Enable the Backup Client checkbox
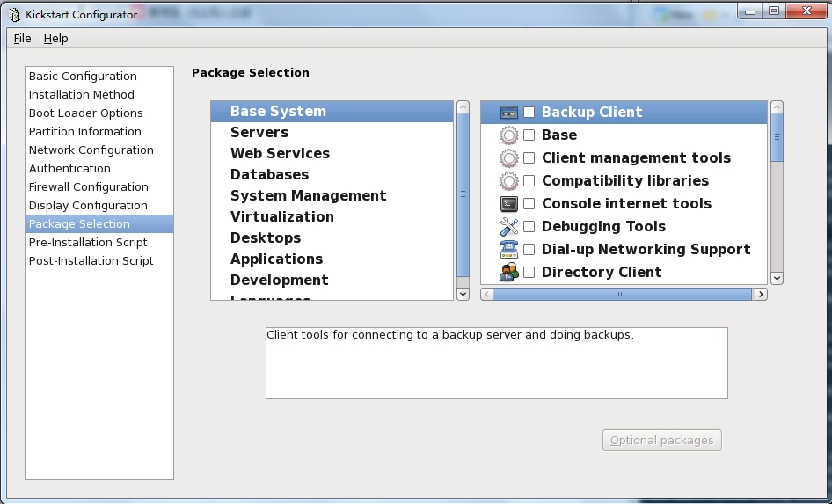The image size is (832, 504). tap(529, 112)
